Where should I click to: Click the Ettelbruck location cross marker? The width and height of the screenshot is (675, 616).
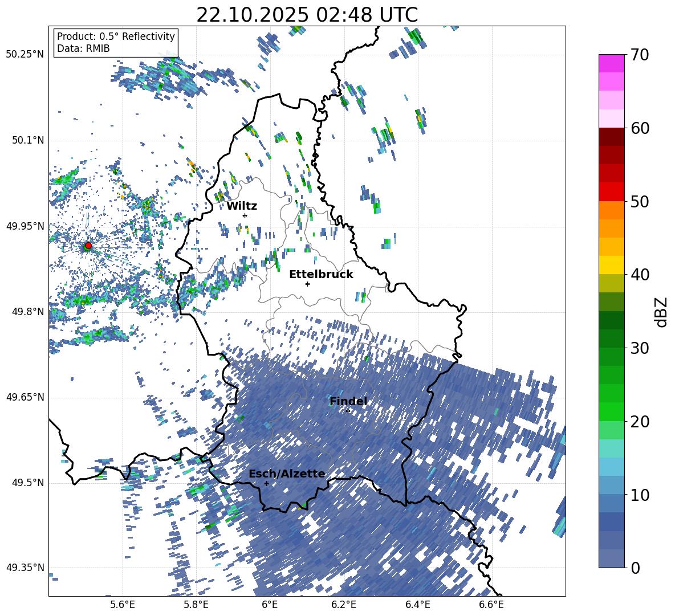coord(307,284)
